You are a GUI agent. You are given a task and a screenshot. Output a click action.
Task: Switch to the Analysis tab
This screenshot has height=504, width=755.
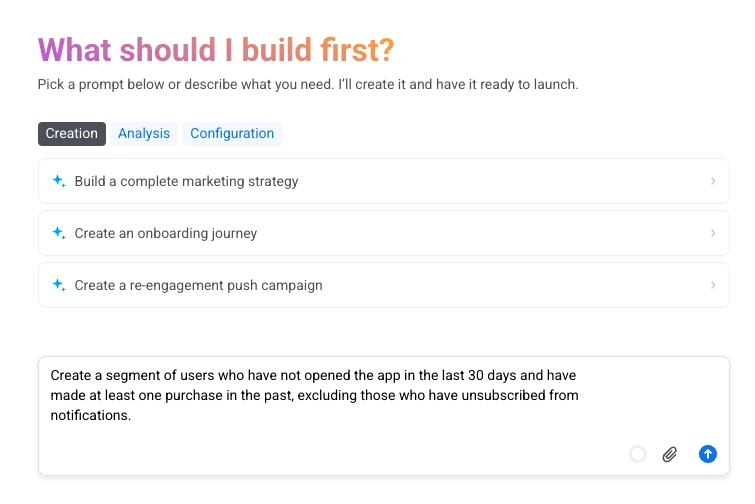pos(144,133)
